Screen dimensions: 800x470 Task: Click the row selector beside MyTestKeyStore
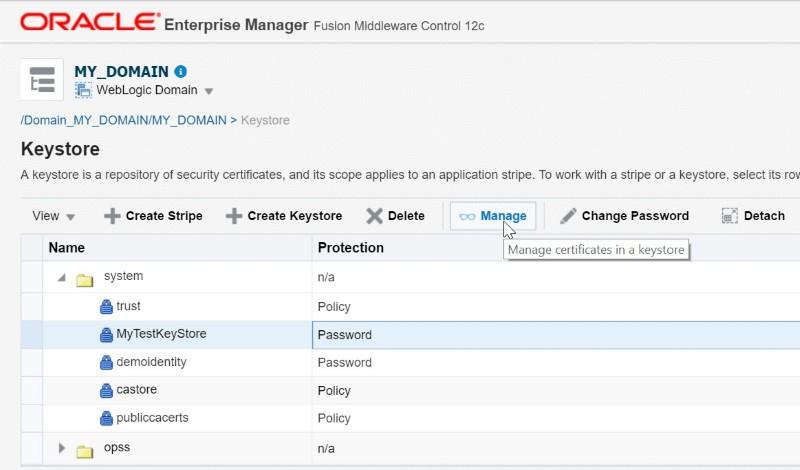pos(32,335)
